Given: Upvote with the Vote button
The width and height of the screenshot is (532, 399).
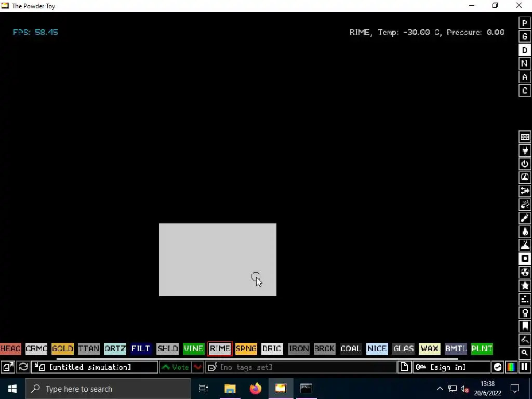Looking at the screenshot, I should click(176, 367).
